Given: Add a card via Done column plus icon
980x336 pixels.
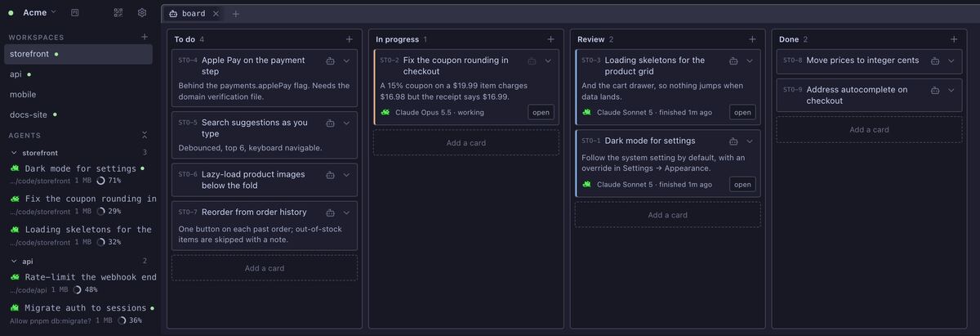Looking at the screenshot, I should [954, 39].
